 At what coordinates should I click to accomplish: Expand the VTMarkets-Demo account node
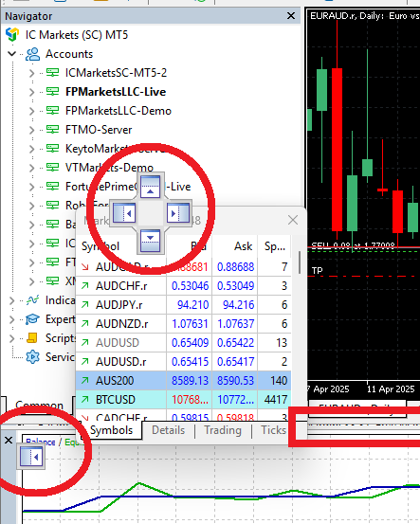[32, 168]
